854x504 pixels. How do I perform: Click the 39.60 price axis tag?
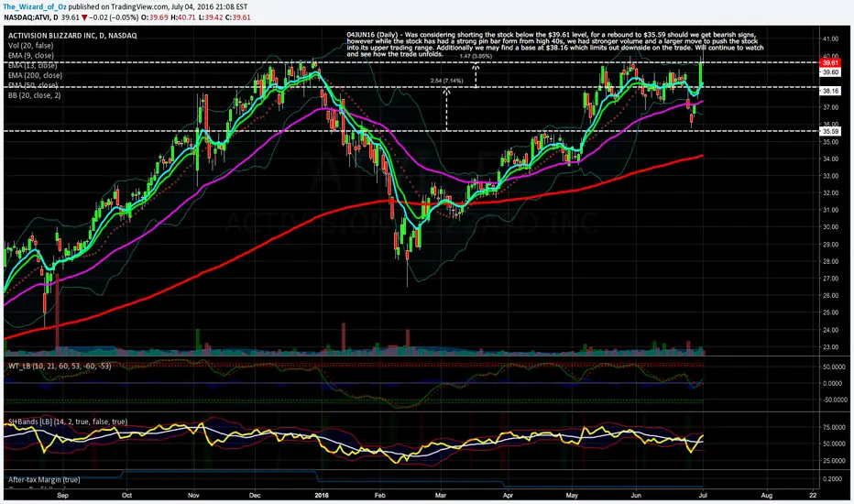point(830,71)
